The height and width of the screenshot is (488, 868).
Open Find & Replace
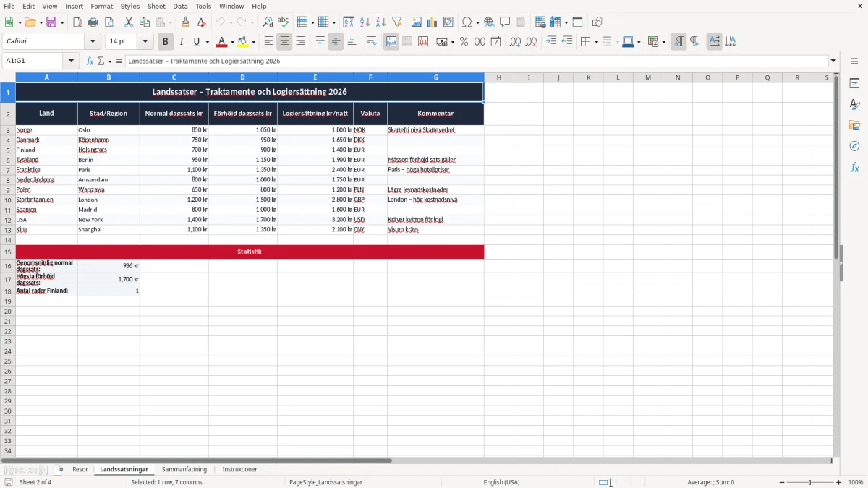[x=268, y=22]
